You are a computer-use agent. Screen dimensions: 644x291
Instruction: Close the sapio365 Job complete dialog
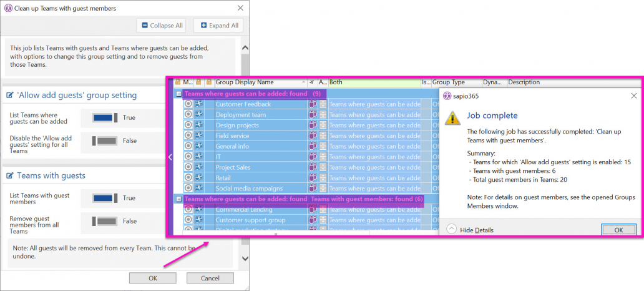tap(634, 96)
